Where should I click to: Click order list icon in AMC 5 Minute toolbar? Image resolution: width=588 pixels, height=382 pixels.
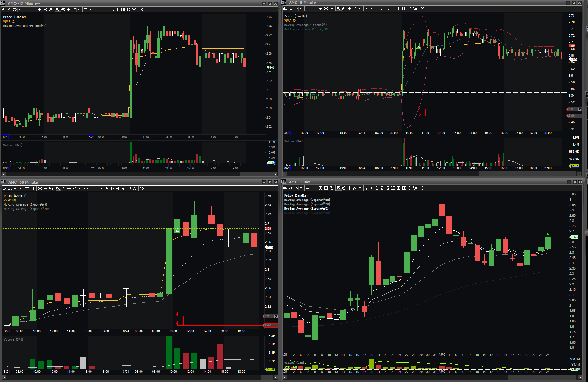point(296,9)
